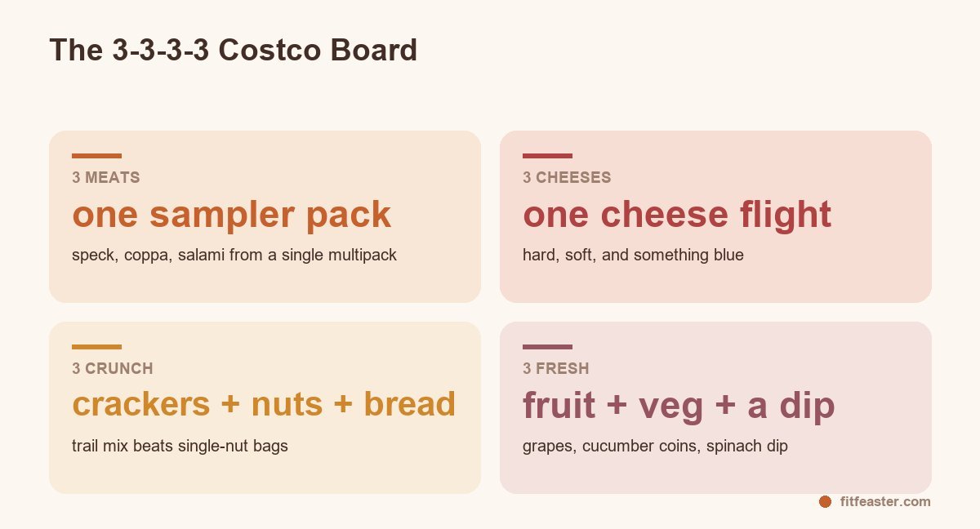Click the title The 3-3-3-3 Costco Board
This screenshot has height=529, width=980.
(234, 50)
